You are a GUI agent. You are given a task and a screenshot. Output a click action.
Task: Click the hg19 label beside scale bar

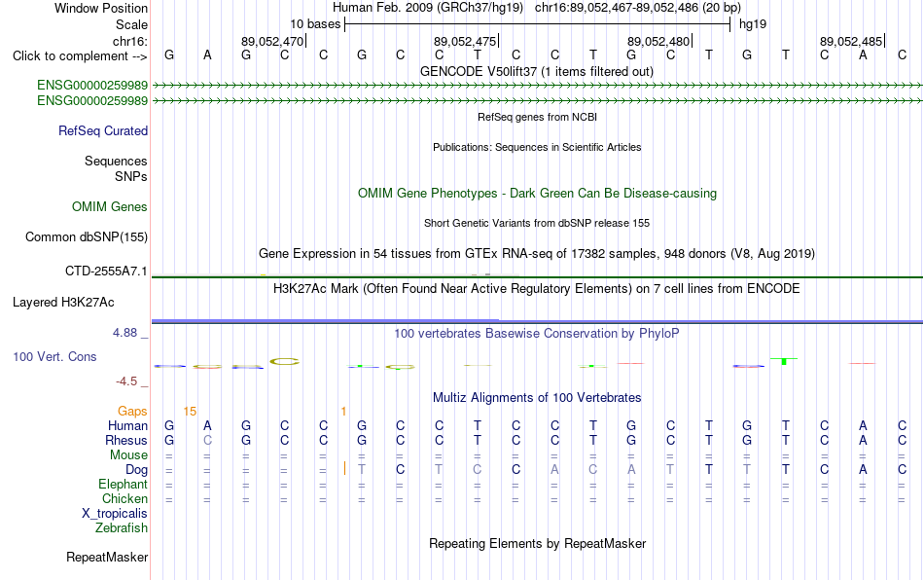(x=753, y=24)
